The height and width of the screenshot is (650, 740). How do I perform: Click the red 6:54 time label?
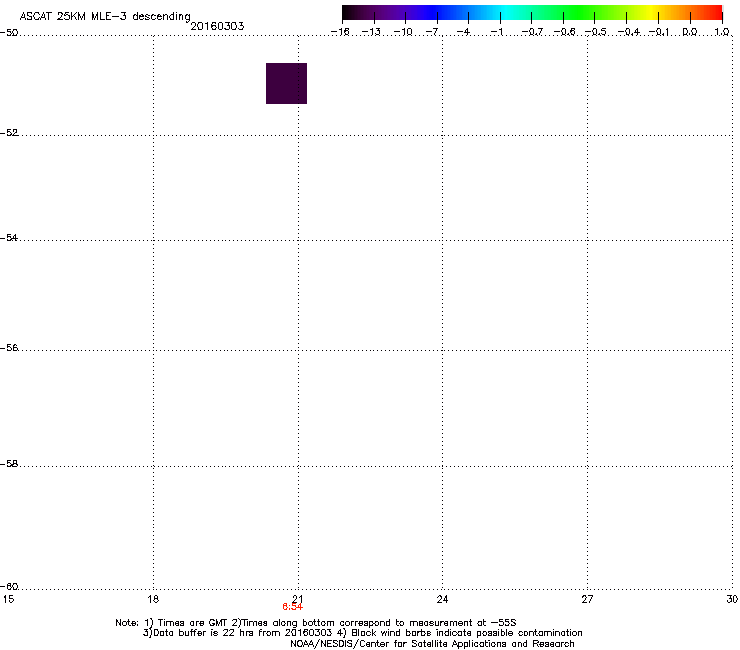tap(293, 607)
